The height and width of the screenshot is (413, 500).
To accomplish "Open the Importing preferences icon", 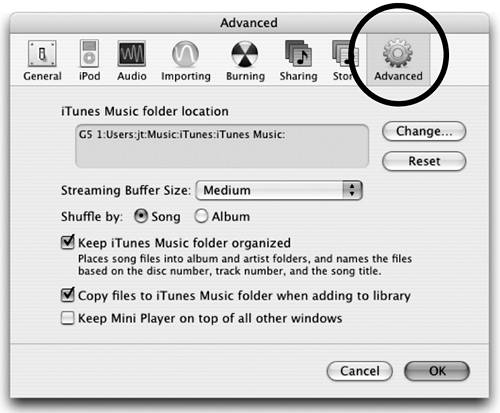I will pyautogui.click(x=185, y=54).
